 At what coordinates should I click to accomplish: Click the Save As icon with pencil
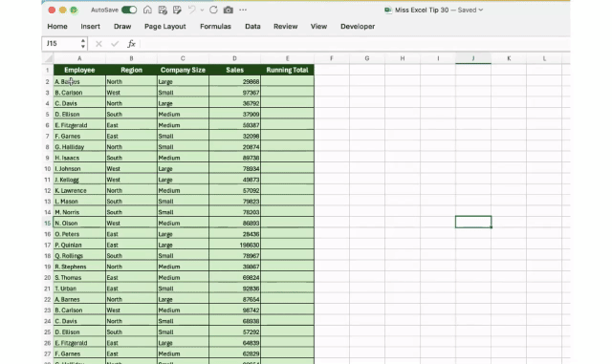[x=177, y=10]
